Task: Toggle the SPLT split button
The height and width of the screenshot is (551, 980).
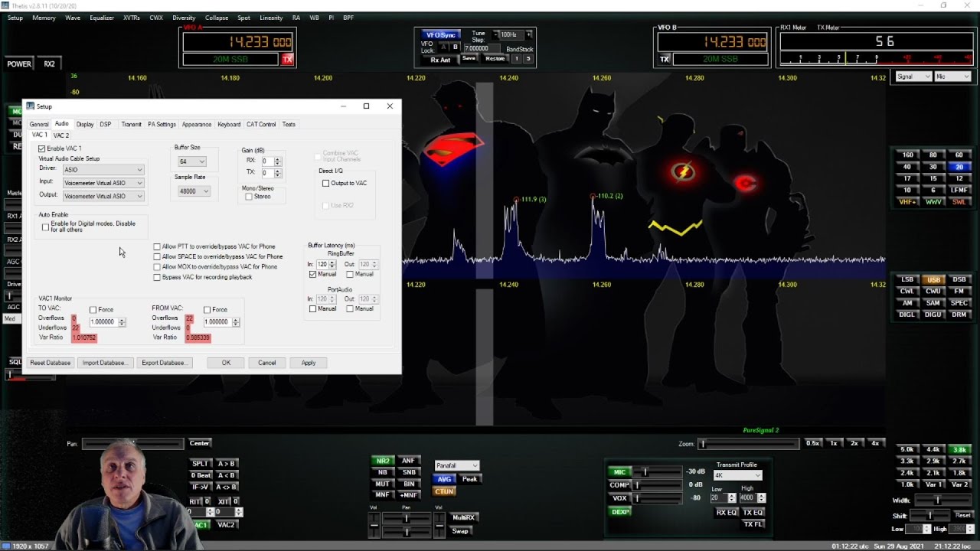Action: tap(201, 464)
